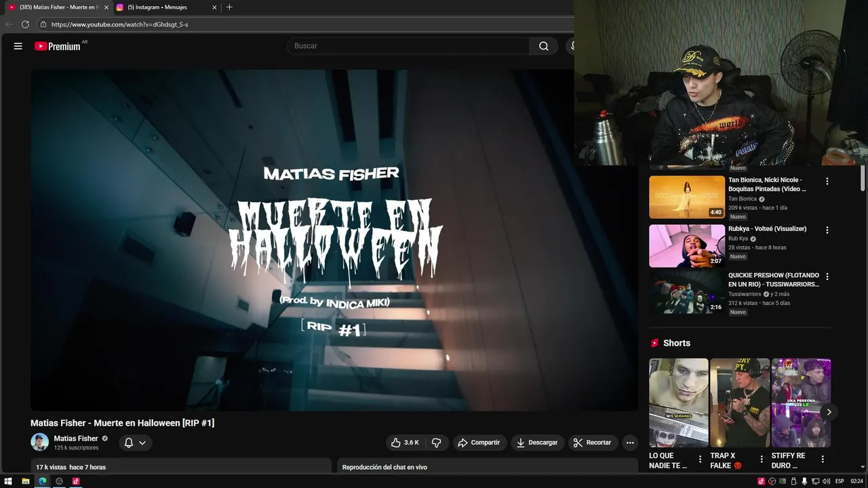Click the video player to pause
868x488 pixels.
point(334,240)
